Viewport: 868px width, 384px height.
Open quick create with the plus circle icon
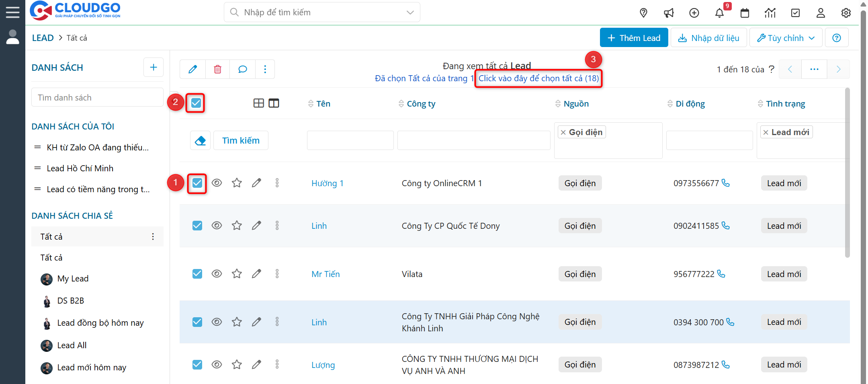pos(694,13)
